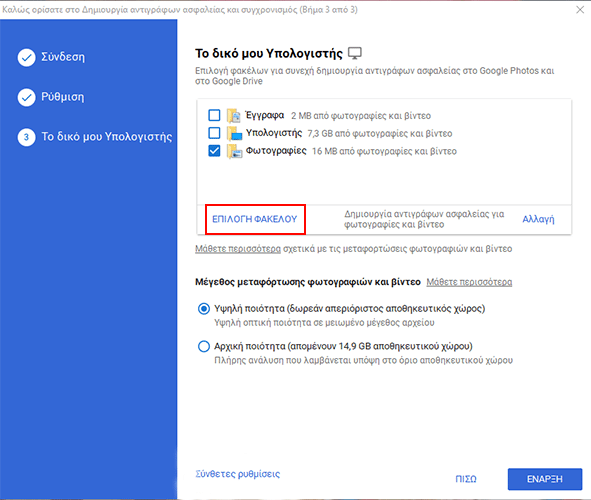This screenshot has width=591, height=500.
Task: Click the Έγγραφα folder icon
Action: coord(234,115)
